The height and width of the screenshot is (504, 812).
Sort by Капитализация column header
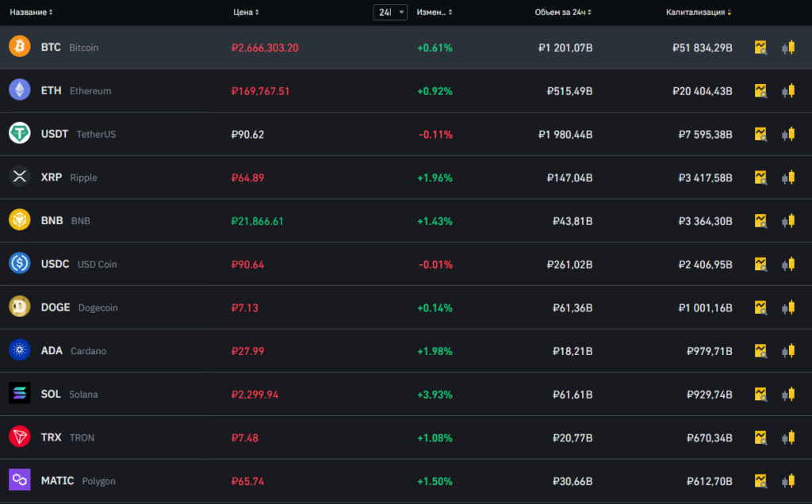tap(699, 13)
